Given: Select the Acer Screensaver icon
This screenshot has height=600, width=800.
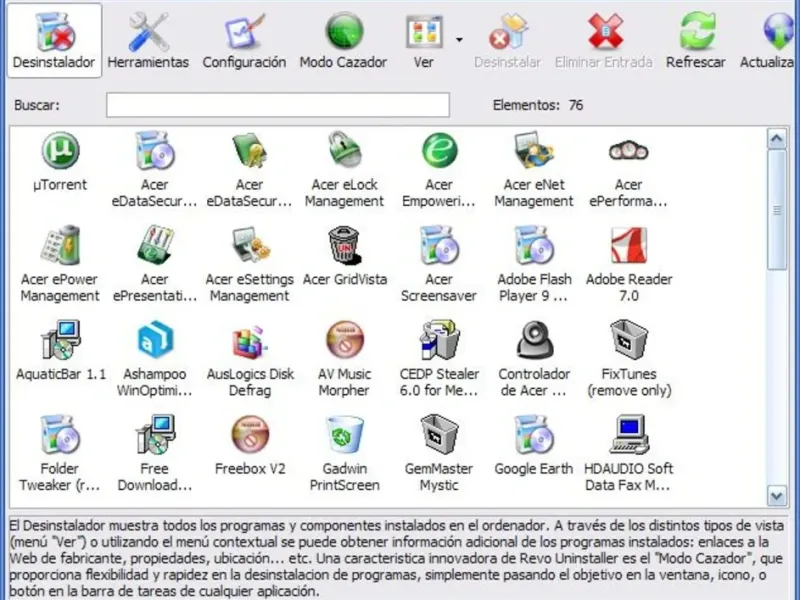Looking at the screenshot, I should click(x=439, y=245).
